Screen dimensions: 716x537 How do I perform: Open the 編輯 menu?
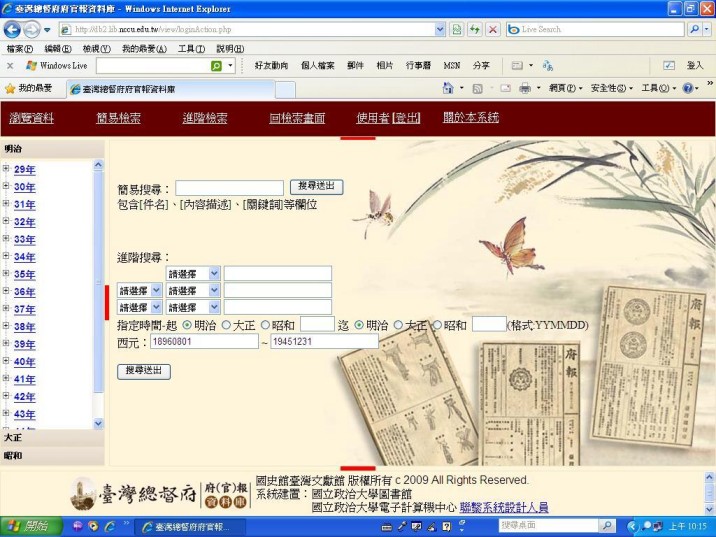pos(58,49)
